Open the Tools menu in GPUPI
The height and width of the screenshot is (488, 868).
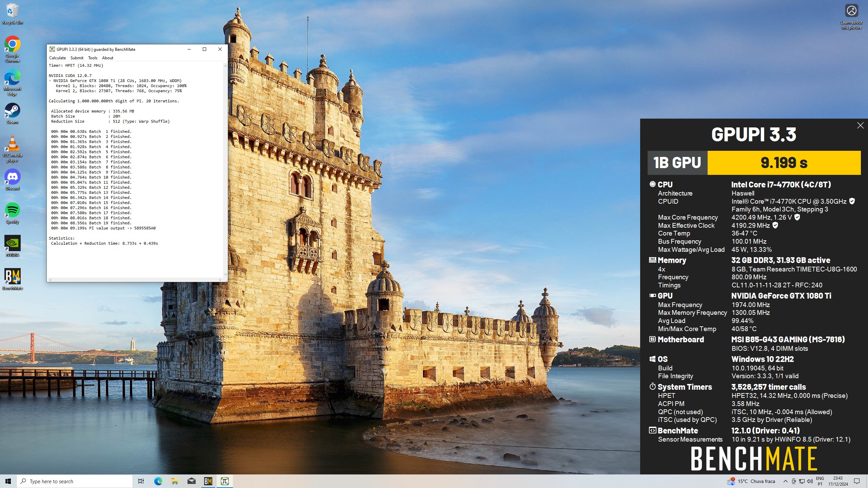(x=93, y=58)
